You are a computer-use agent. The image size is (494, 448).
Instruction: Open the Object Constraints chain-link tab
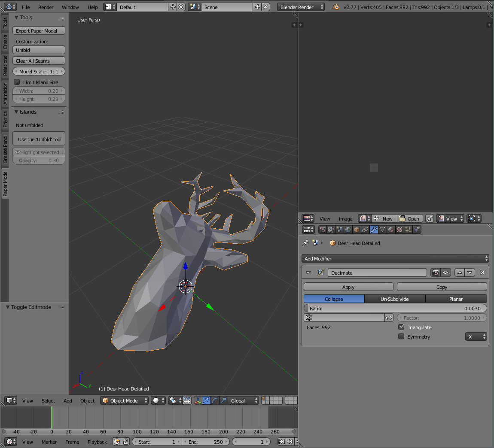pos(365,230)
